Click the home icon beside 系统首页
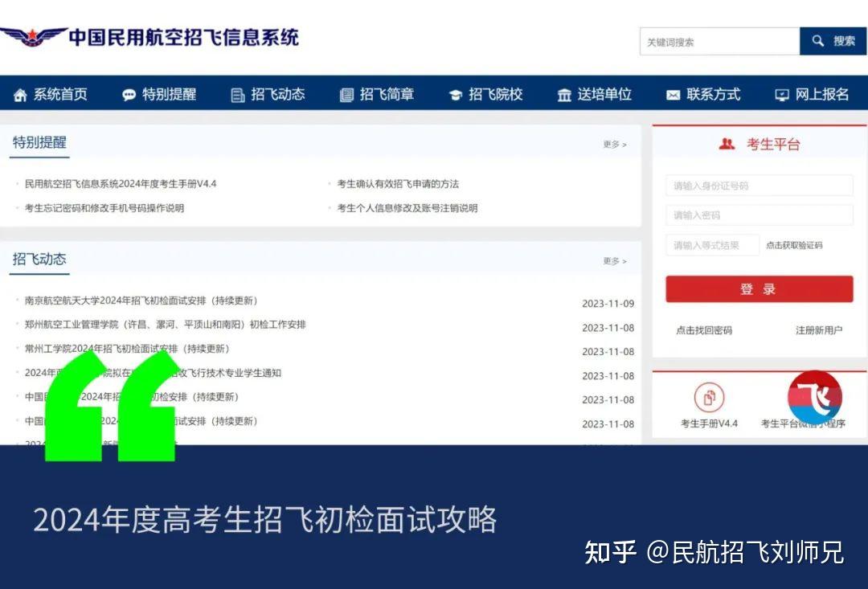Image resolution: width=868 pixels, height=589 pixels. [20, 93]
